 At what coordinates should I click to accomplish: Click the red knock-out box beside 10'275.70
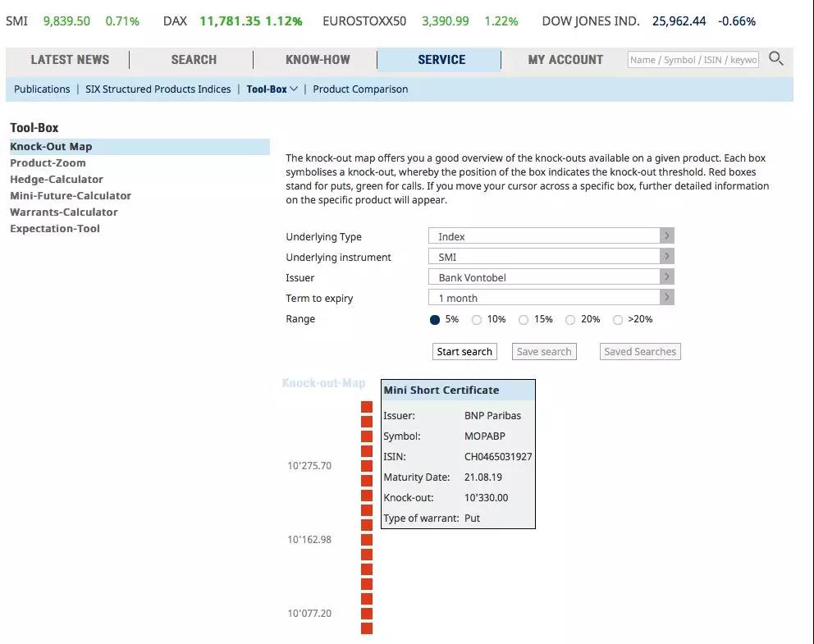coord(367,466)
